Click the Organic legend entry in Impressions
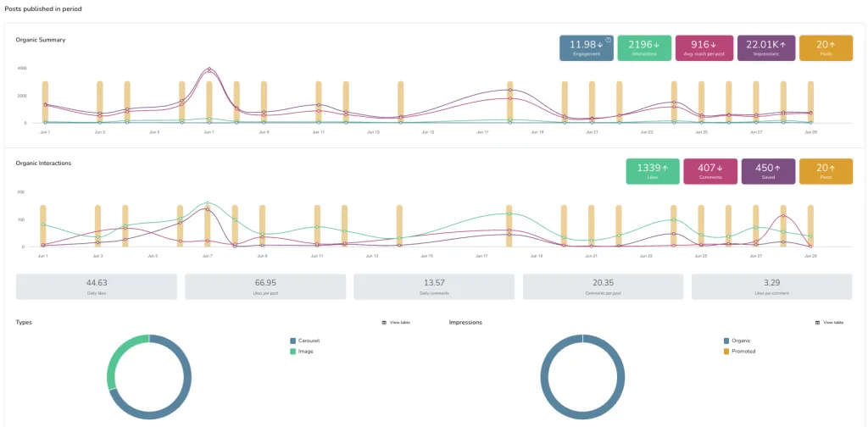This screenshot has height=427, width=868. point(743,341)
